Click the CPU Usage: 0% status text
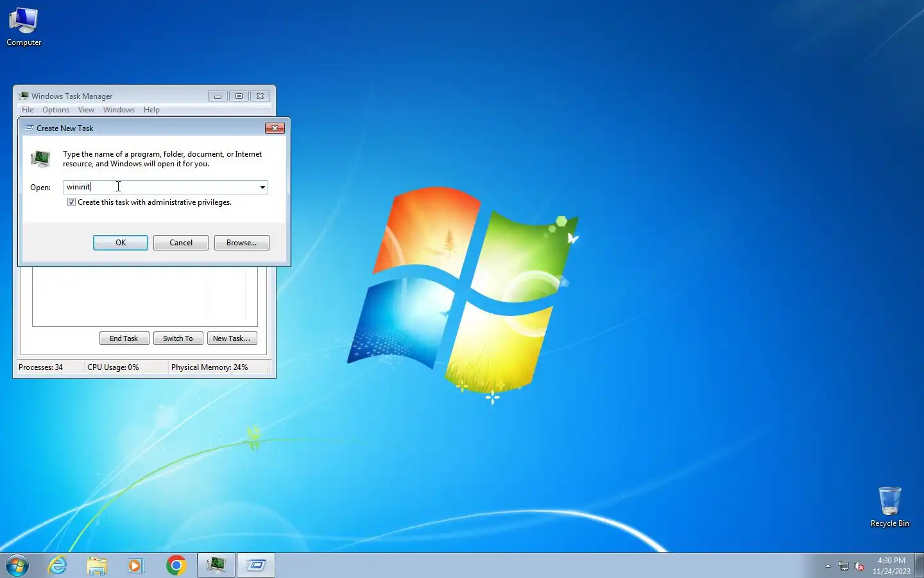924x578 pixels. coord(113,367)
